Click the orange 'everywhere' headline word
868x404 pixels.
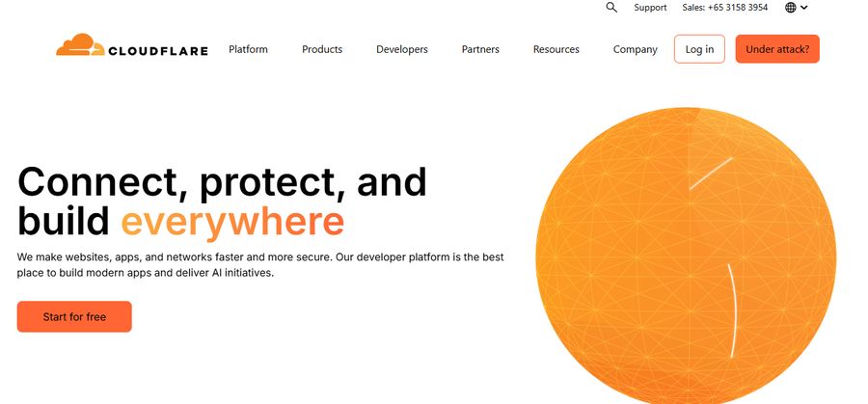click(232, 222)
